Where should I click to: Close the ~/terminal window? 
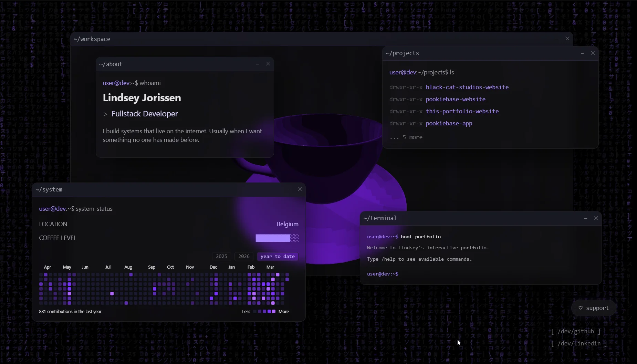click(x=596, y=218)
